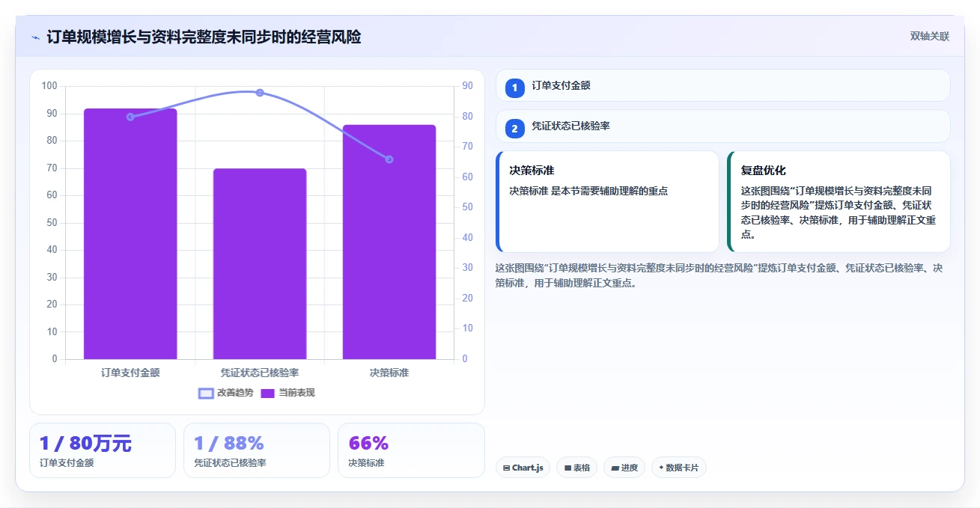Click the purple 订单支付金额 bar

[130, 234]
